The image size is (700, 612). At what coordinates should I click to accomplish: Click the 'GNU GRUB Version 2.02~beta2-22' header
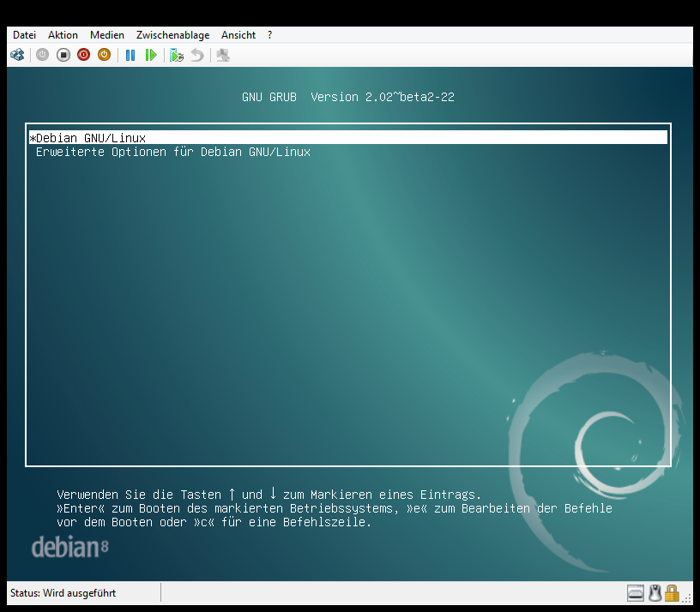coord(348,97)
